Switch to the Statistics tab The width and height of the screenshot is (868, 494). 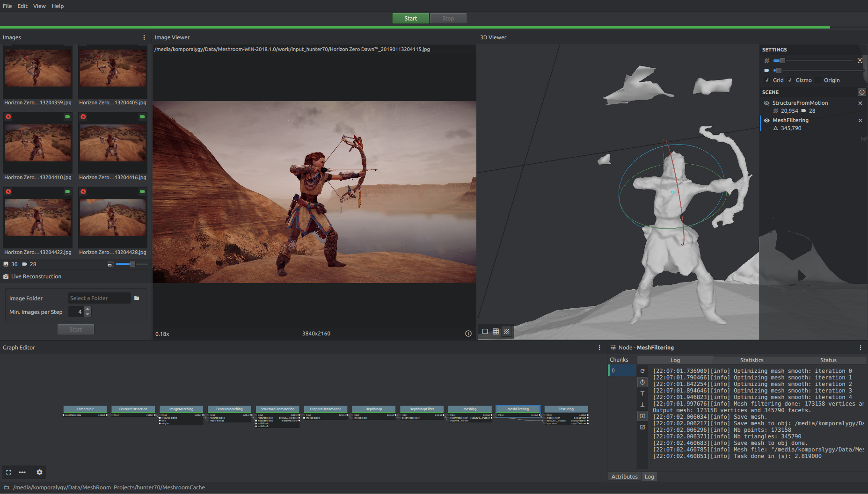[x=751, y=360]
